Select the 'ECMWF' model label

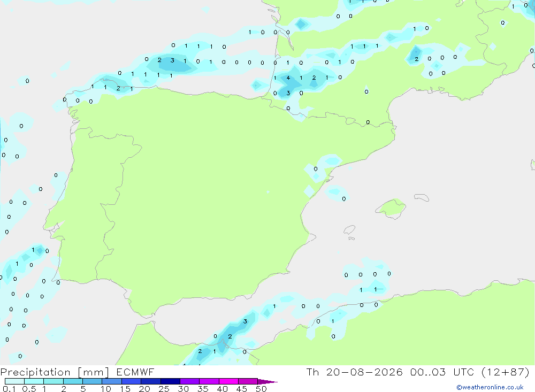(x=135, y=372)
